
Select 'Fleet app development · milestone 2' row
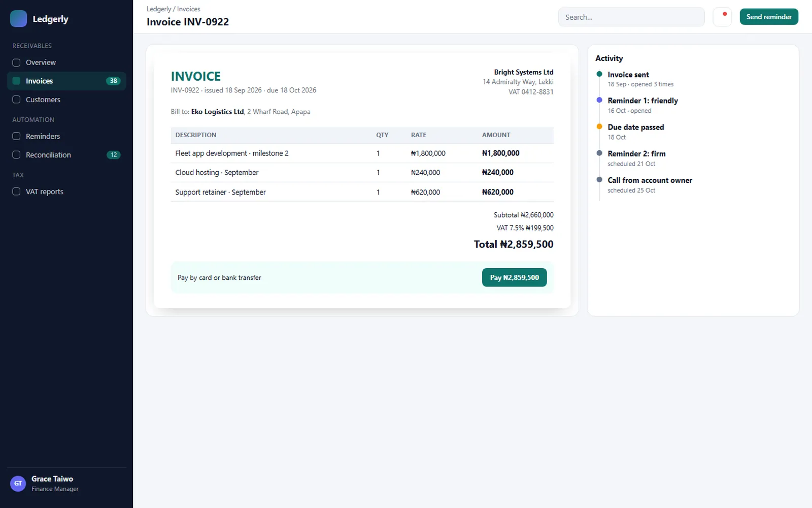[362, 153]
